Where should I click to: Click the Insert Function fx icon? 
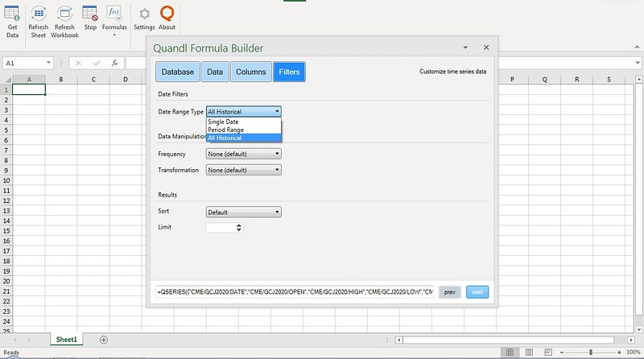[115, 63]
